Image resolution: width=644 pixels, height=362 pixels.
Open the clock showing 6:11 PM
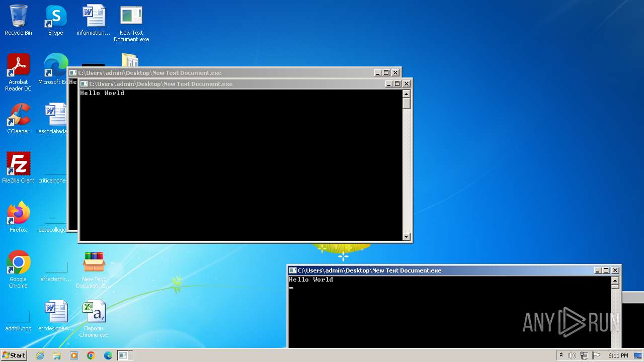[x=618, y=355]
